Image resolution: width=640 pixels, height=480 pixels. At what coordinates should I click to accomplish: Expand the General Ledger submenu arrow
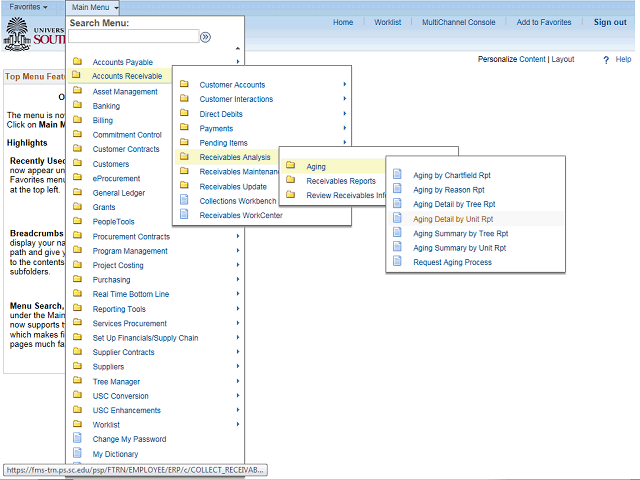click(x=238, y=193)
